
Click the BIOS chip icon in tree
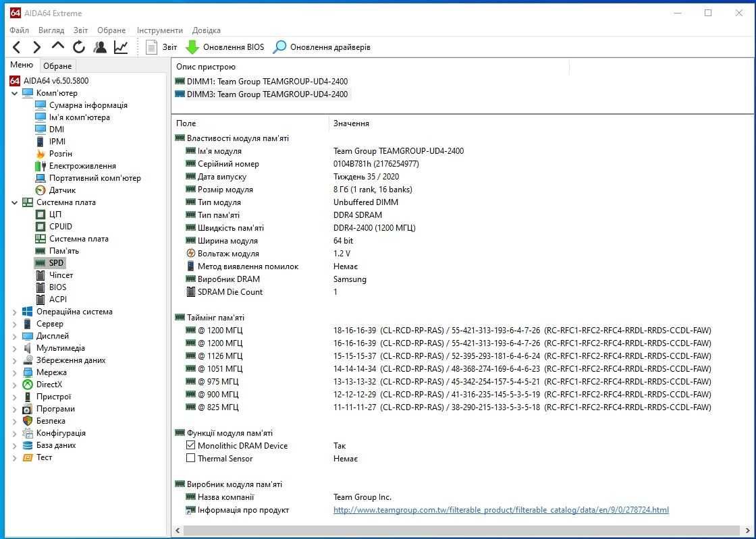(40, 287)
